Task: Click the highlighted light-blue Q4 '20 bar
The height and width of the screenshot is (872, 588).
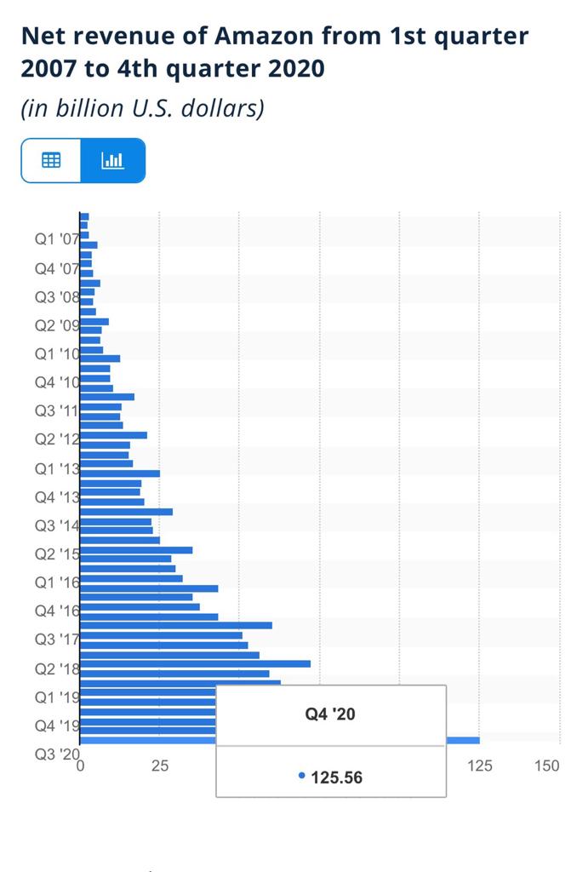Action: 463,740
